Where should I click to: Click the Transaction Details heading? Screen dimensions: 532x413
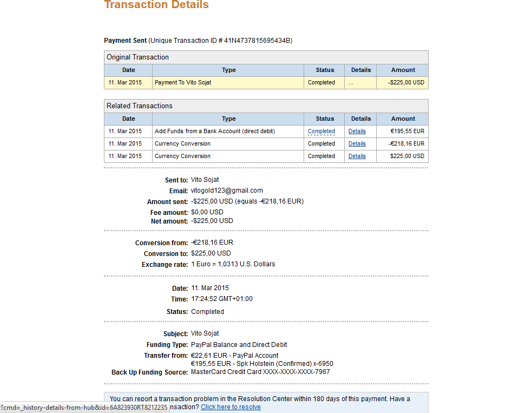click(156, 5)
